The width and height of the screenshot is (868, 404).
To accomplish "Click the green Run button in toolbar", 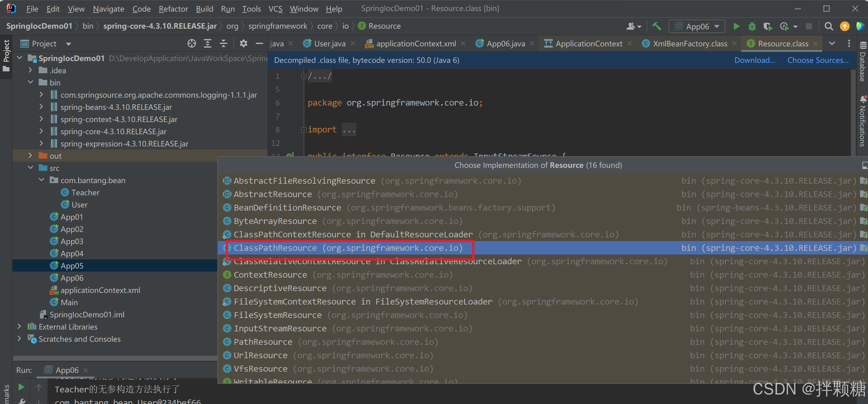I will tap(736, 26).
